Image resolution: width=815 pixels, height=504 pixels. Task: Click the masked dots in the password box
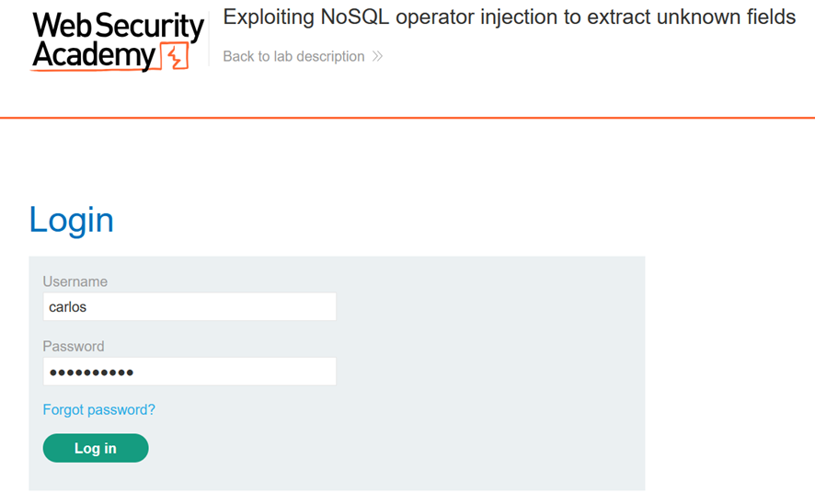coord(91,372)
